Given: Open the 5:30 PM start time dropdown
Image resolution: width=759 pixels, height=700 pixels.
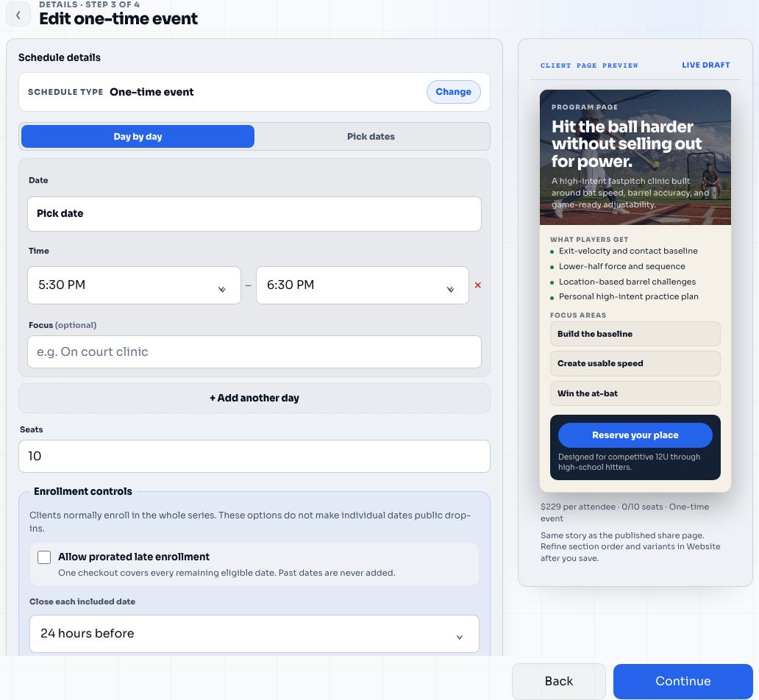Looking at the screenshot, I should pos(134,285).
